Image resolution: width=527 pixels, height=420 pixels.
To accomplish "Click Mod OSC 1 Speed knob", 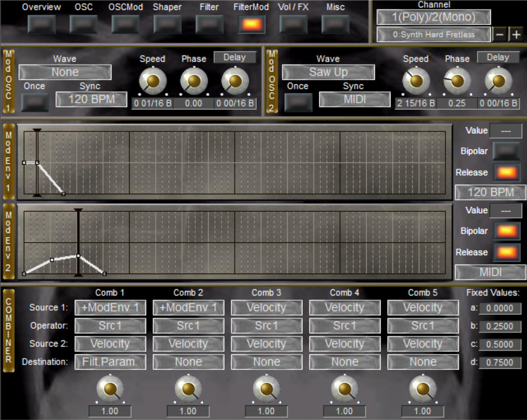I will tap(153, 81).
